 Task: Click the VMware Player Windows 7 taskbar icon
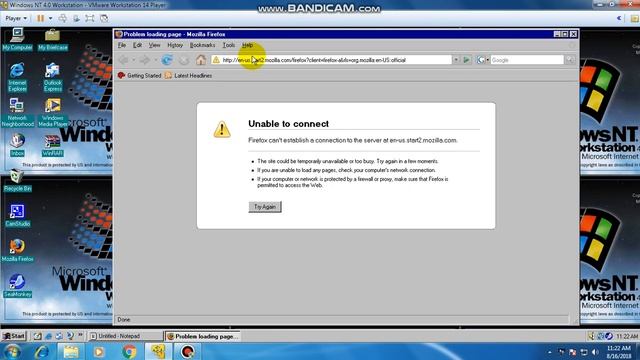(158, 351)
